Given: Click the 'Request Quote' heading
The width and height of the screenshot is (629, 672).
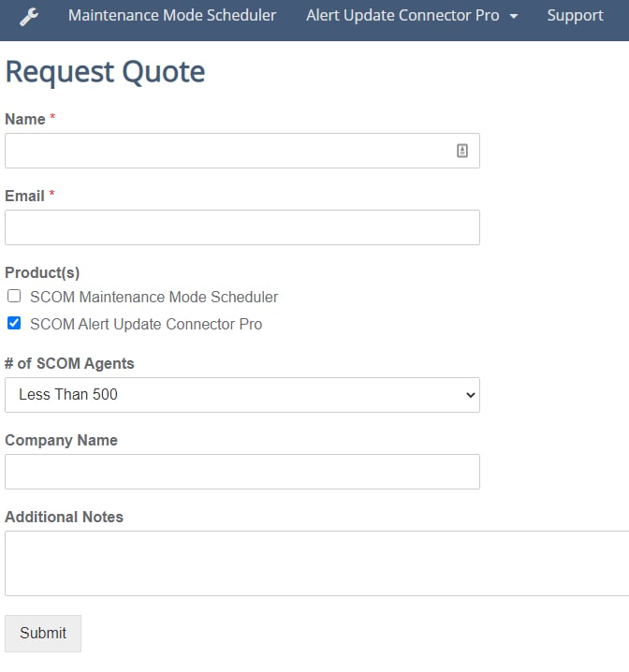Looking at the screenshot, I should (105, 71).
